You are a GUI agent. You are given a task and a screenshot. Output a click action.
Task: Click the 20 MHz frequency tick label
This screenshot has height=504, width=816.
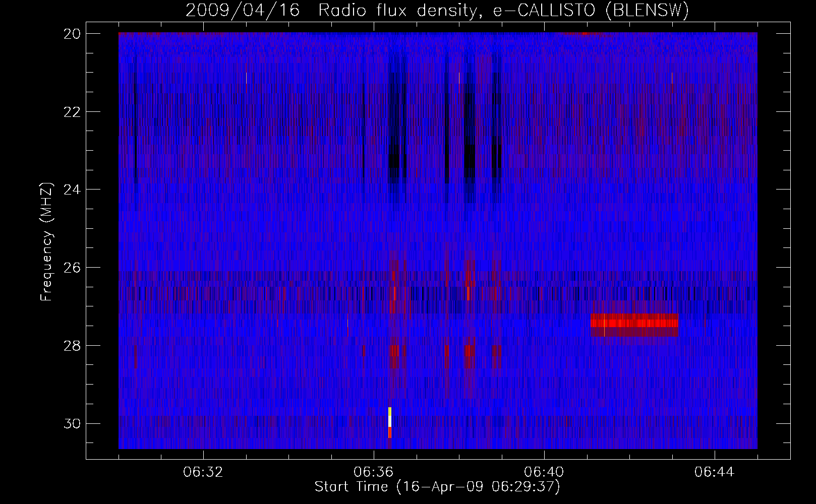[72, 34]
